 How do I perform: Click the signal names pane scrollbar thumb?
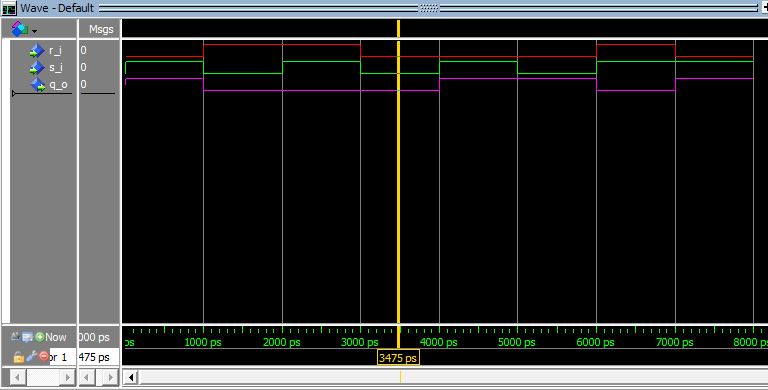tap(43, 378)
